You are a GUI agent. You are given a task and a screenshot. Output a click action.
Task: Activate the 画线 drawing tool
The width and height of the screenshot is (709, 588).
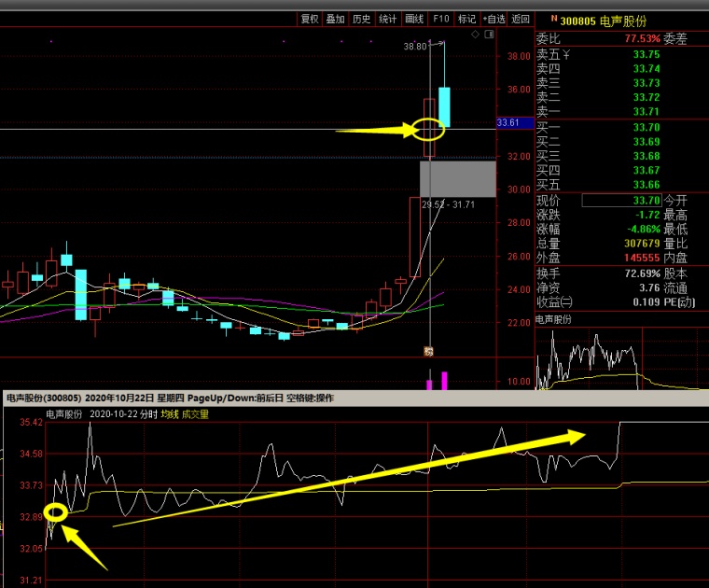point(414,19)
